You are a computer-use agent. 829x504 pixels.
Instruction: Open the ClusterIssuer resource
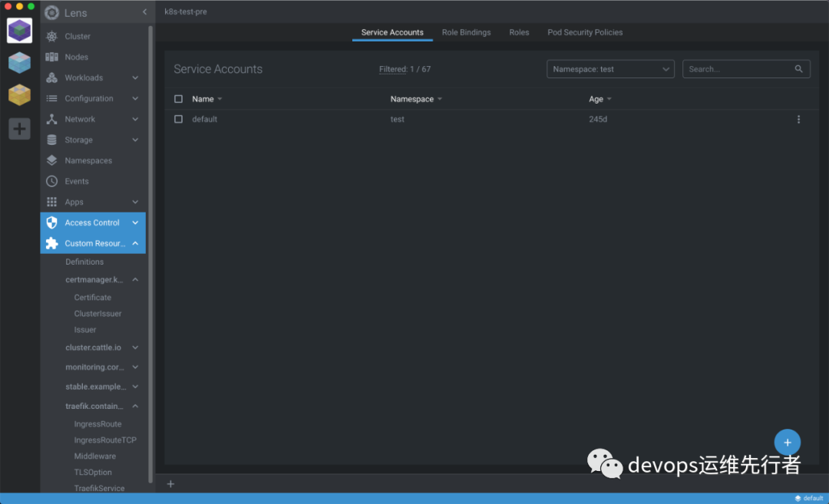tap(97, 313)
